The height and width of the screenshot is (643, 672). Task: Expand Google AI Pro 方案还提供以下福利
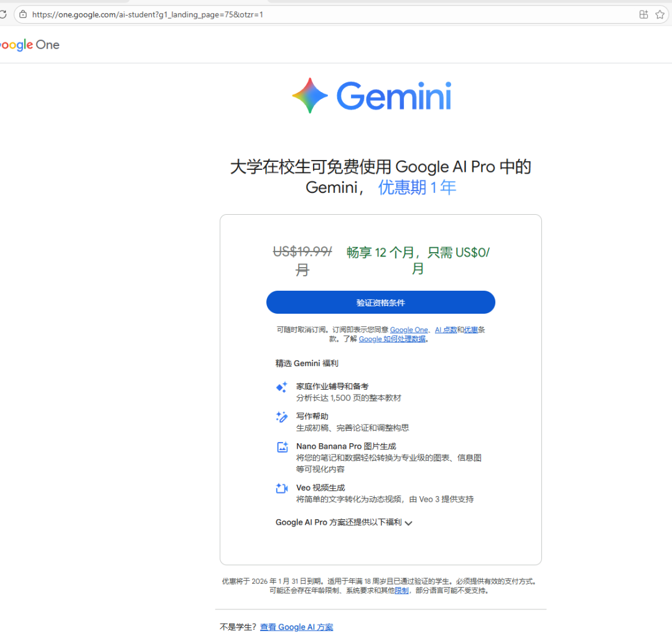[x=344, y=522]
